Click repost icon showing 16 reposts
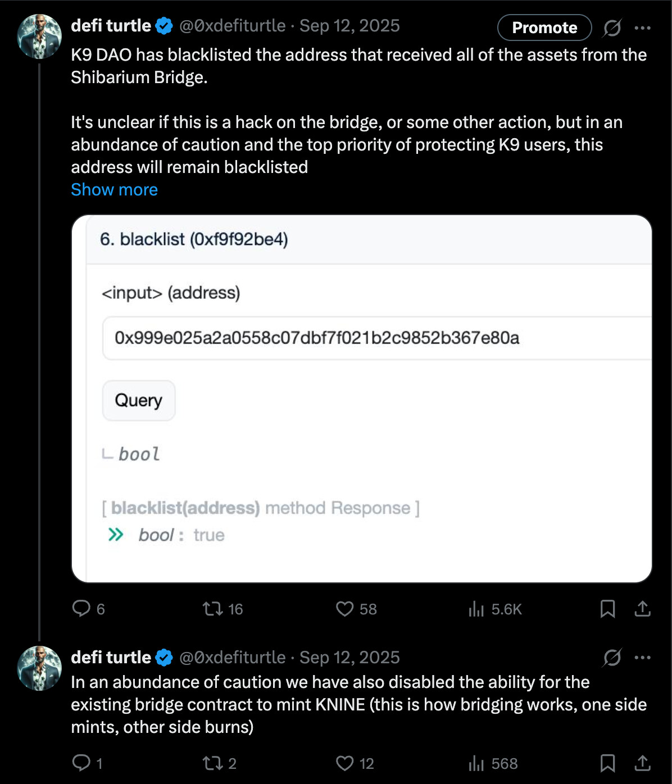 pos(213,609)
